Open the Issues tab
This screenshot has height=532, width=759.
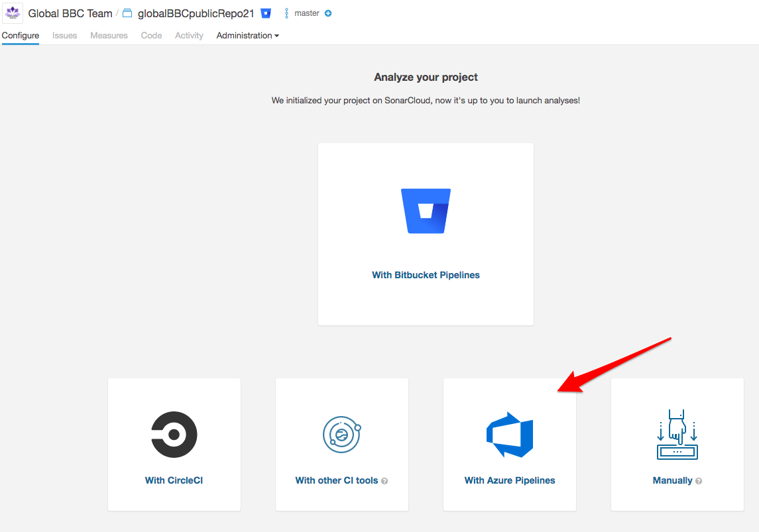point(65,36)
